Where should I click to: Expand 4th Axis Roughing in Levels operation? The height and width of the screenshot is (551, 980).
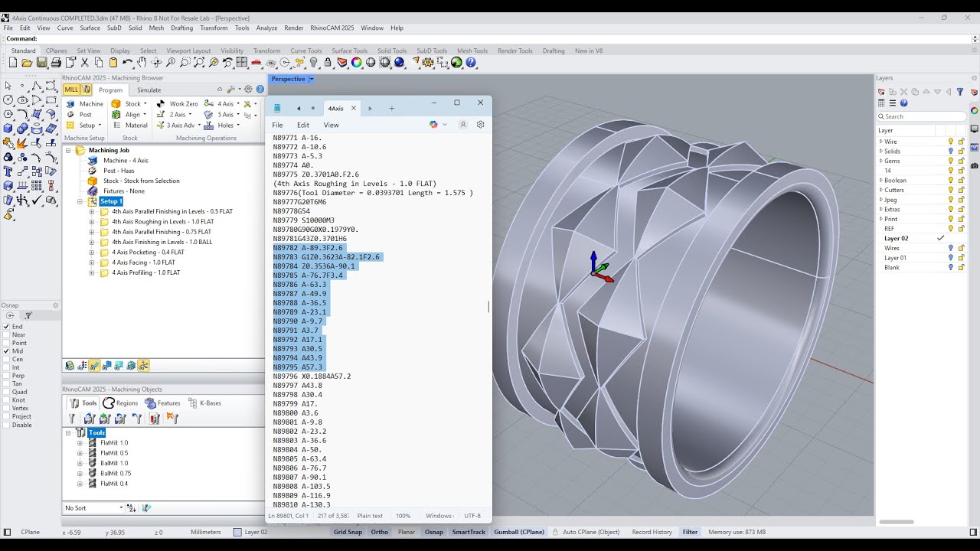pyautogui.click(x=92, y=221)
